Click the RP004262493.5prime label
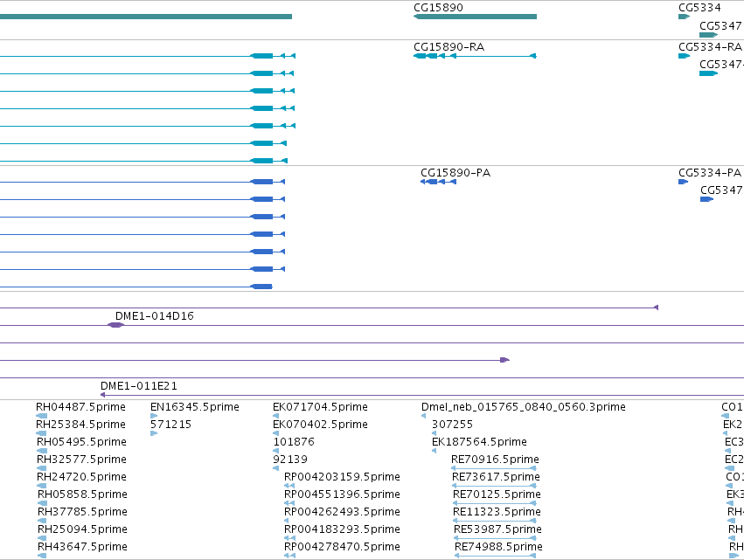The image size is (744, 560). point(342,512)
